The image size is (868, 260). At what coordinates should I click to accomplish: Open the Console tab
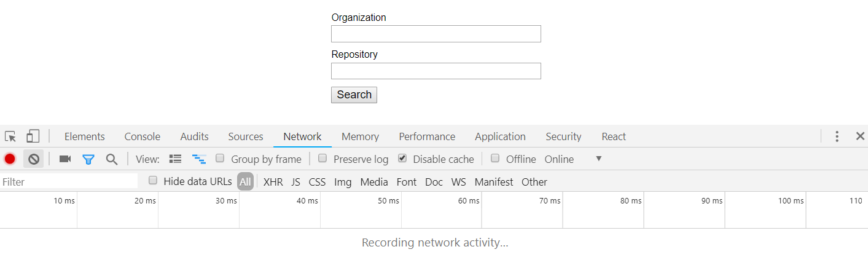142,136
